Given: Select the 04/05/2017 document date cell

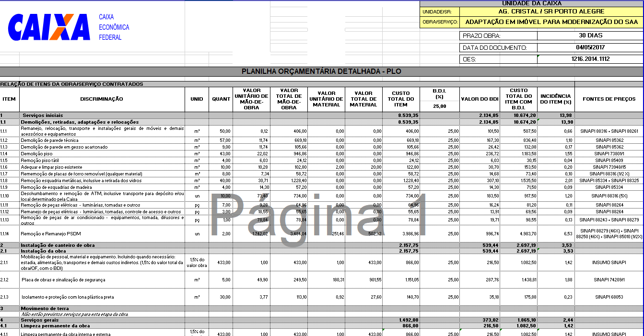Looking at the screenshot, I should coord(590,47).
